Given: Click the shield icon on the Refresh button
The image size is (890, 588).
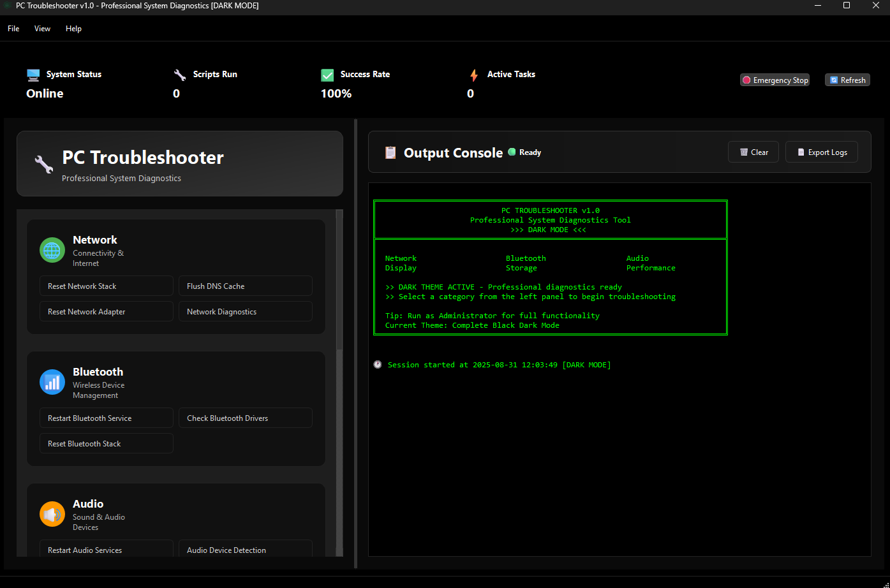Looking at the screenshot, I should coord(834,80).
